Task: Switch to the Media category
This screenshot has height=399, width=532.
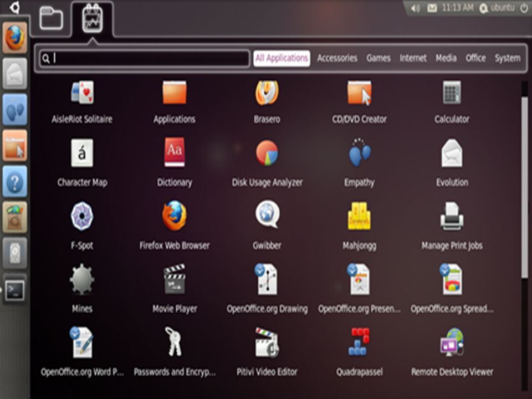Action: [446, 58]
